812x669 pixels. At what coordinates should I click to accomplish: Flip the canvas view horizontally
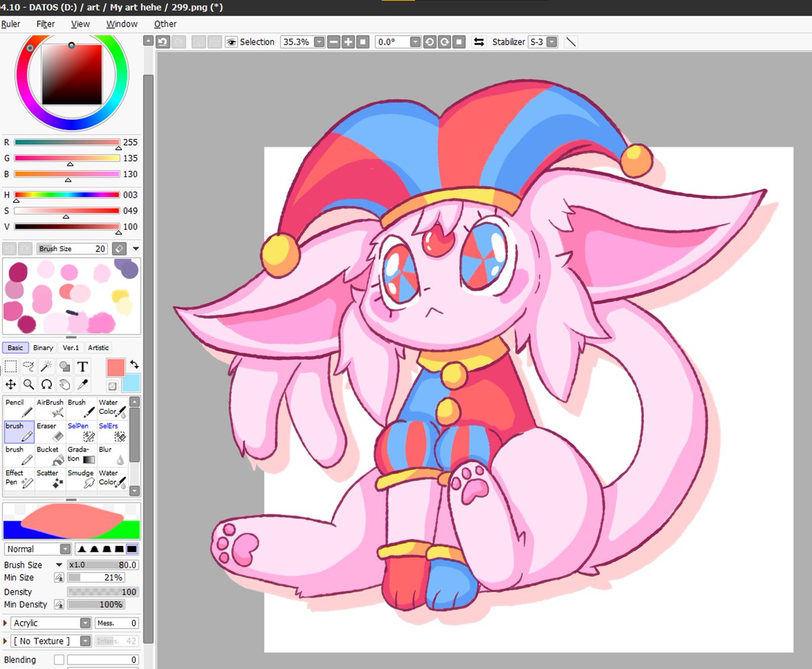click(x=479, y=42)
